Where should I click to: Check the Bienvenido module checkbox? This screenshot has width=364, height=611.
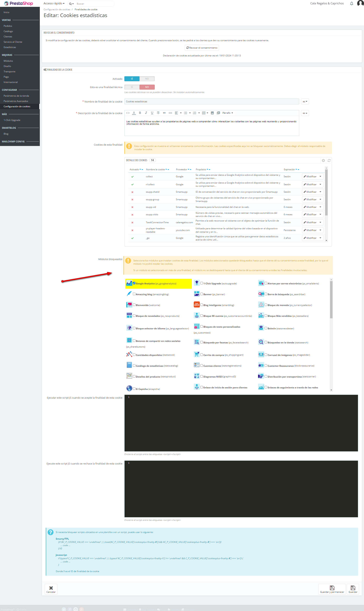click(x=134, y=305)
